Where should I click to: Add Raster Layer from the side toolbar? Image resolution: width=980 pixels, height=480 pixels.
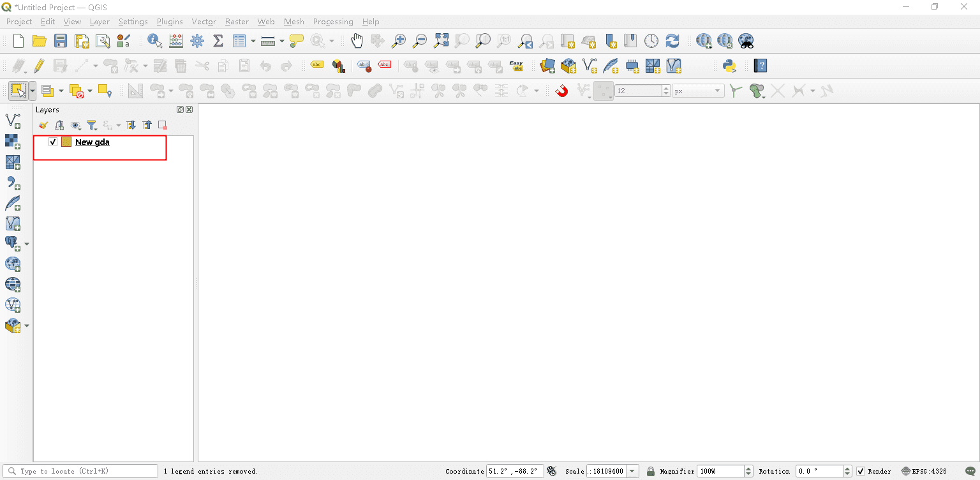13,141
